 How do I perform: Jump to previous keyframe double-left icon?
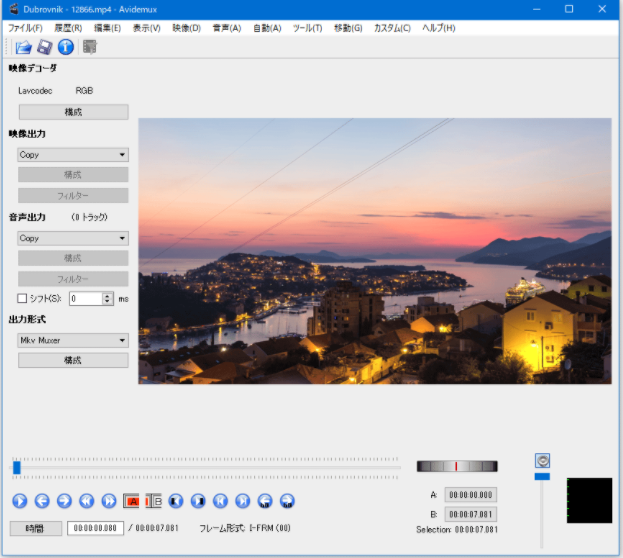click(x=87, y=501)
